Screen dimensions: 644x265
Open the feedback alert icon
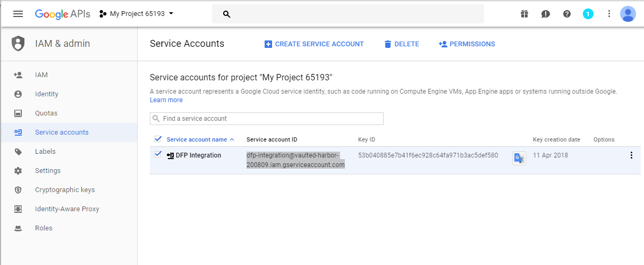(546, 14)
